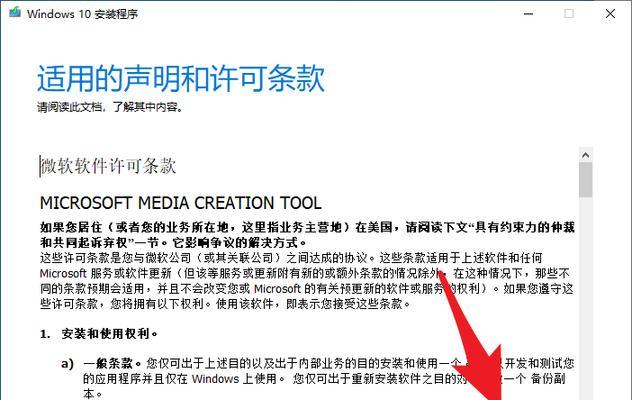
Task: Click clause a) 一般条款 text
Action: (318, 378)
